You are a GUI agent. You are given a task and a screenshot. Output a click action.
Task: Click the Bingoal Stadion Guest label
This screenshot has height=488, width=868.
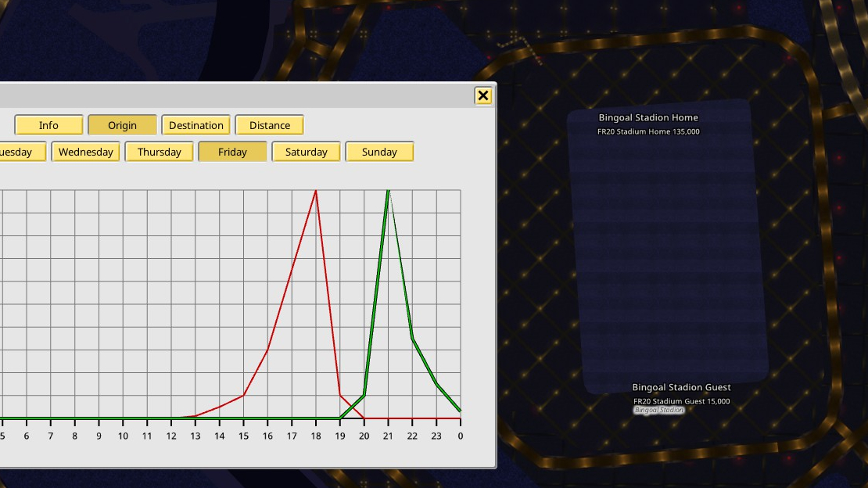click(x=681, y=387)
